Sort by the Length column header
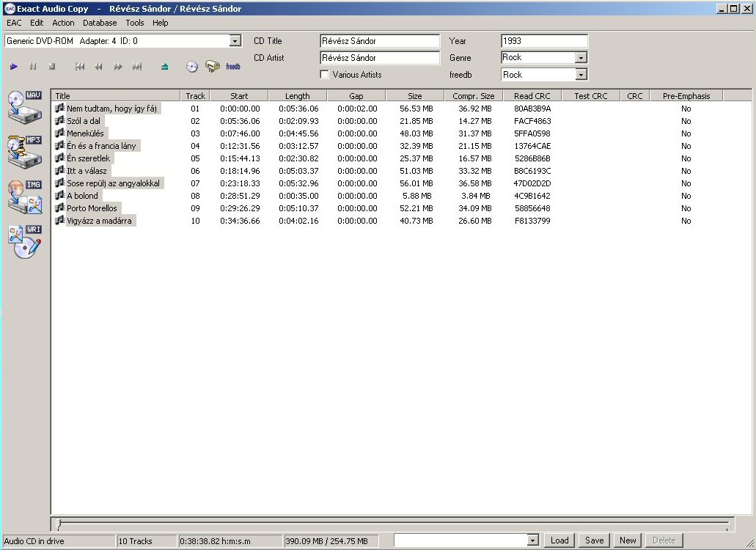Viewport: 756px width, 550px height. (297, 96)
